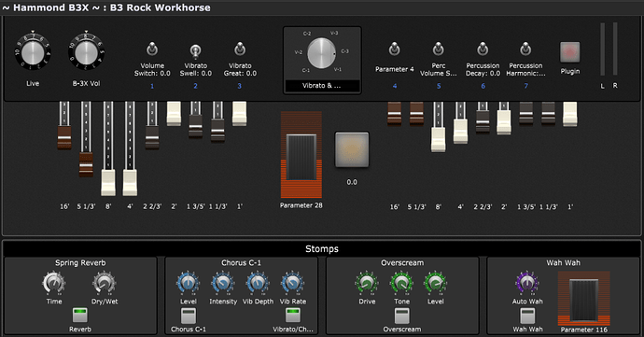Click the Vib Depth knob

pos(258,283)
